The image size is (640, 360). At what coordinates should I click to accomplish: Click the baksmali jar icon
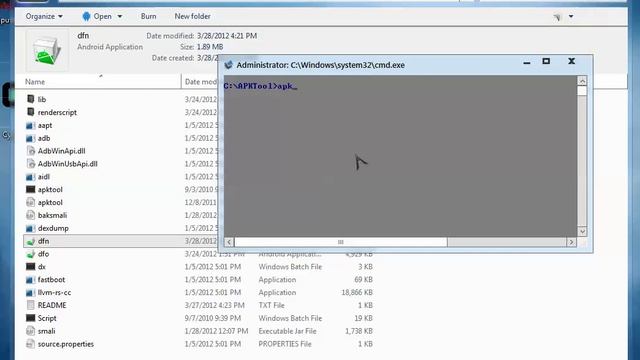point(31,215)
